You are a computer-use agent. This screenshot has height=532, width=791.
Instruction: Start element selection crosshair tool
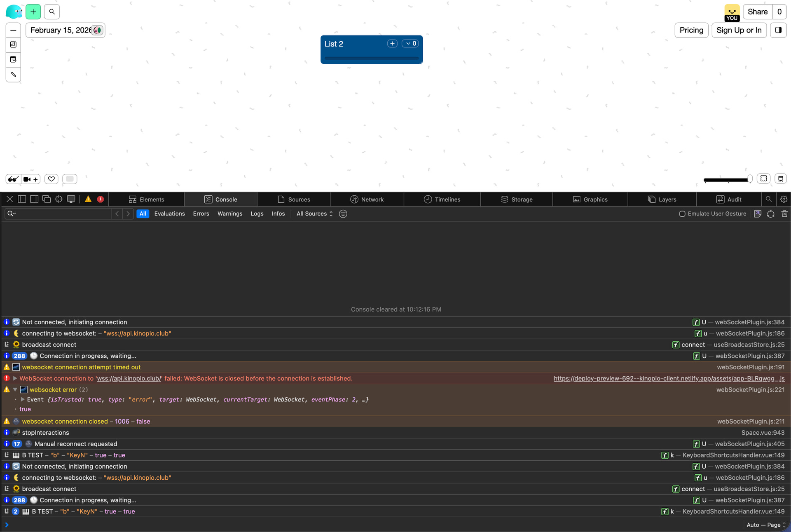pyautogui.click(x=59, y=199)
